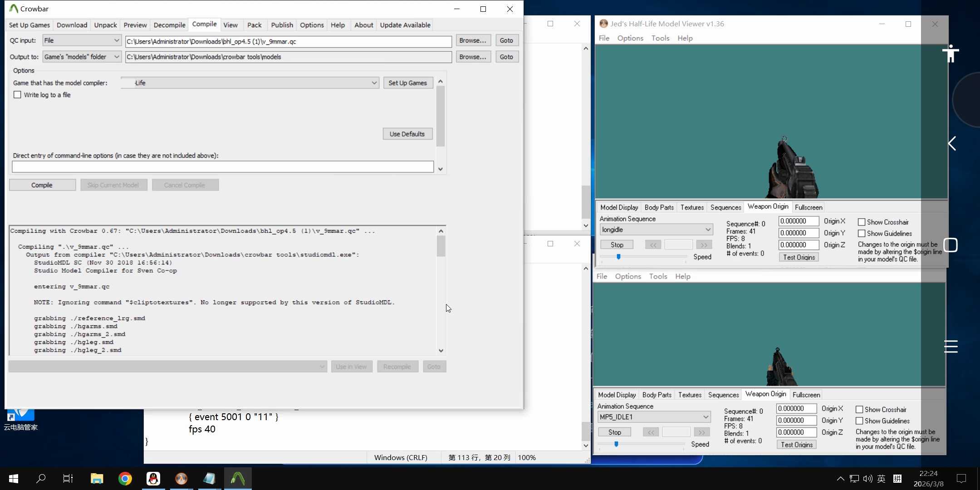
Task: Open File Explorer from taskbar
Action: coord(97,479)
